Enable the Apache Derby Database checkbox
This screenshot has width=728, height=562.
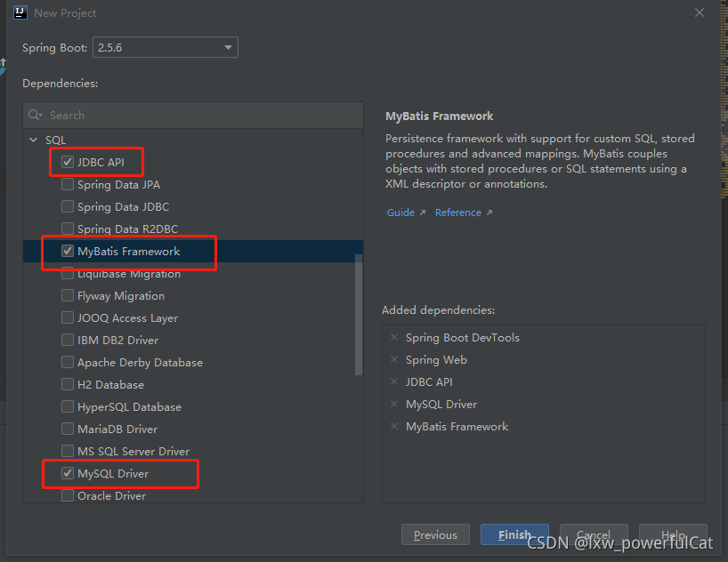tap(68, 363)
